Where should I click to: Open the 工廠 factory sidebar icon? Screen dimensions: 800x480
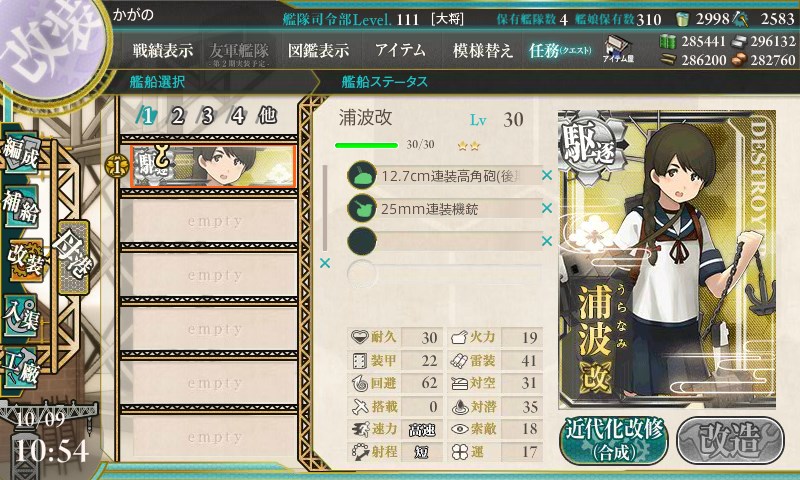point(21,368)
